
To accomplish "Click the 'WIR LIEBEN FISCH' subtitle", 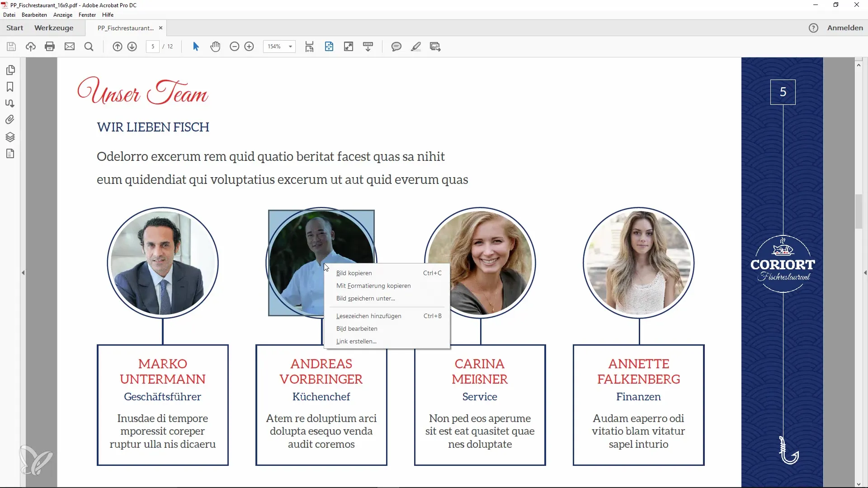I will (153, 127).
